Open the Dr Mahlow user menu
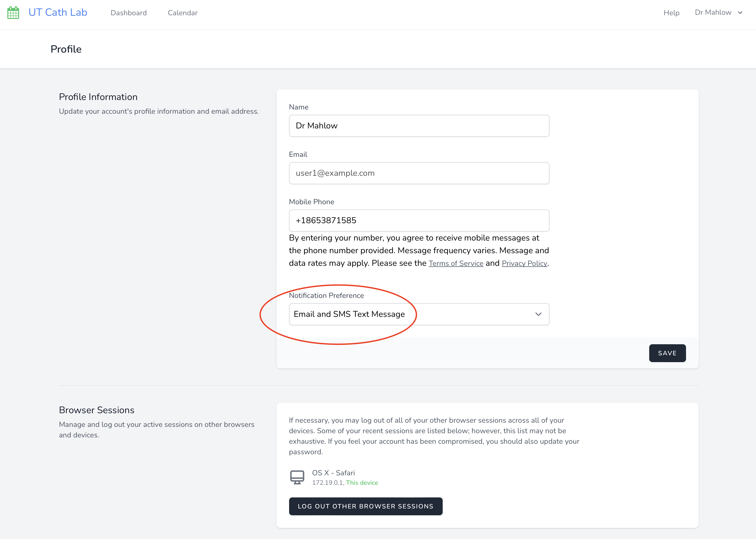Viewport: 756px width, 539px height. tap(713, 13)
